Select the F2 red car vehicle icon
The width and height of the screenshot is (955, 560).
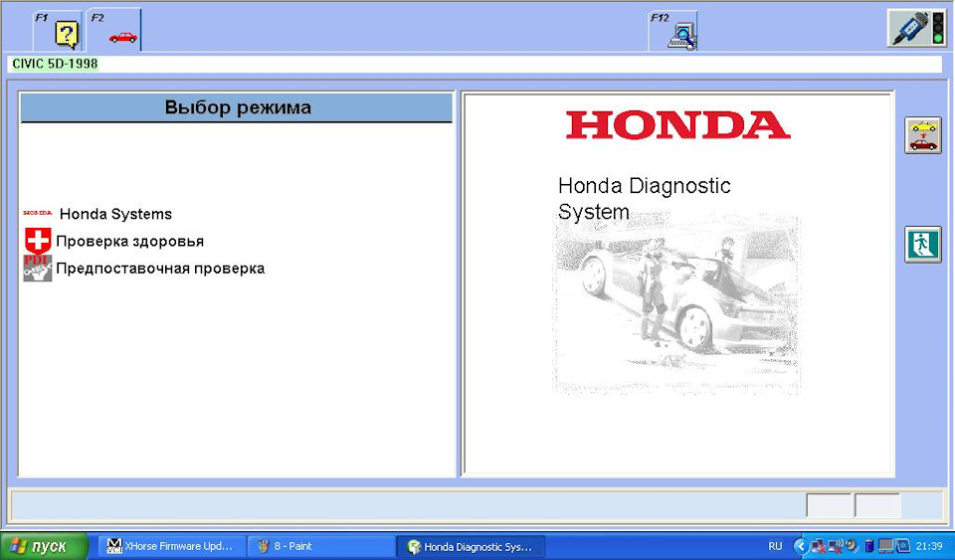click(x=122, y=37)
